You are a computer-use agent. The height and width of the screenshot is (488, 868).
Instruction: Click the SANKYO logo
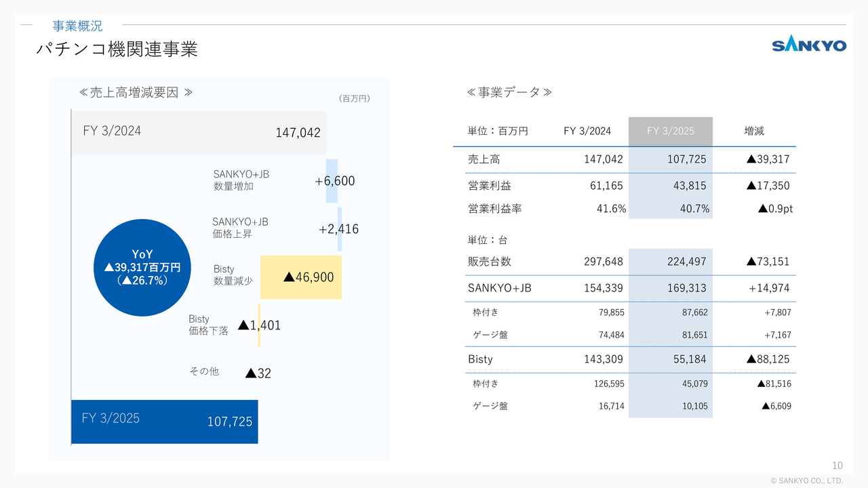809,45
